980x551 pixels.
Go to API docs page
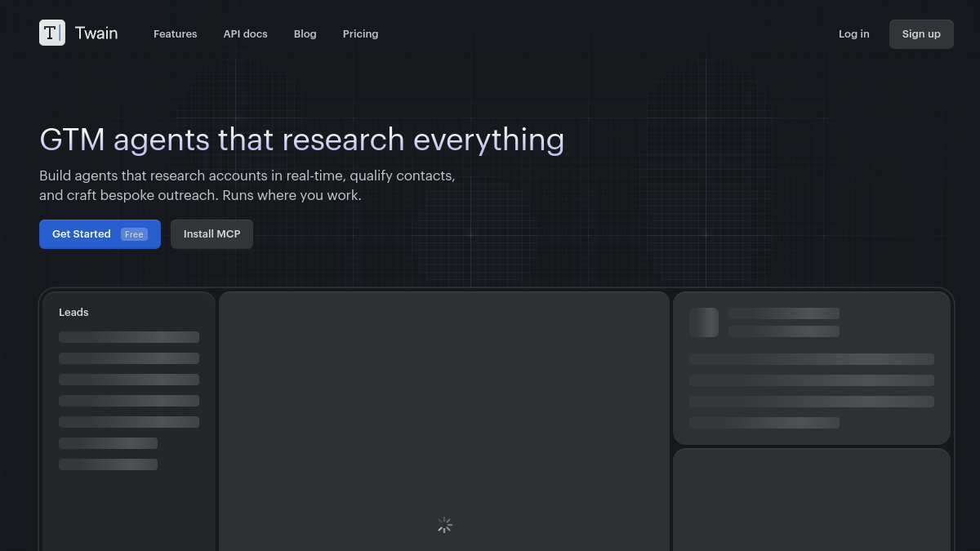(x=245, y=33)
